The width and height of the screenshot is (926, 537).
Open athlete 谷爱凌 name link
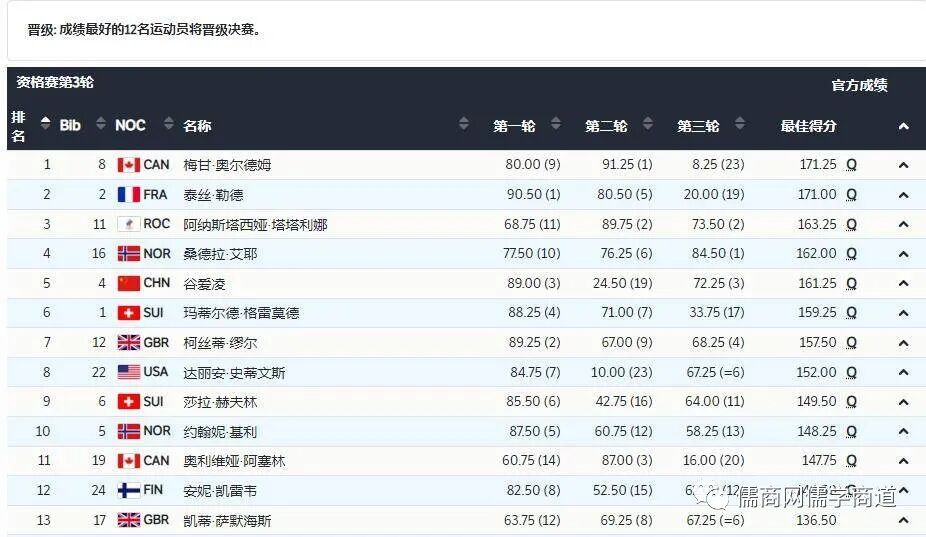(204, 284)
